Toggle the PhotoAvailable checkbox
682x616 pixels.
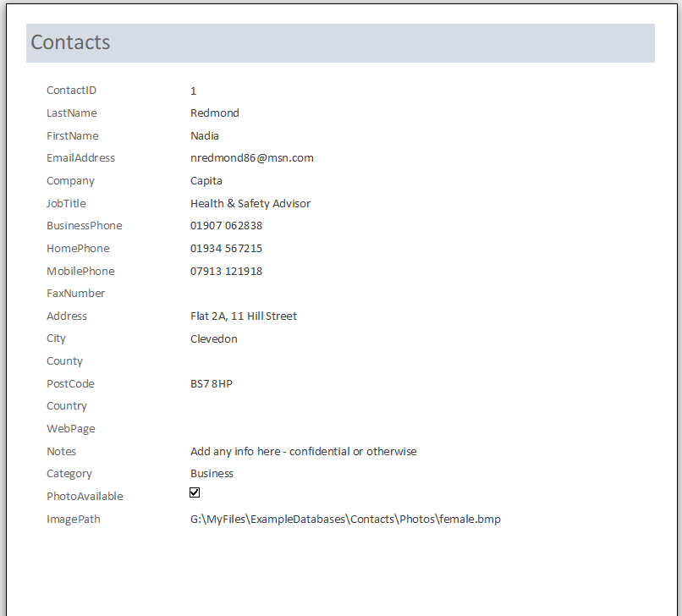tap(195, 492)
